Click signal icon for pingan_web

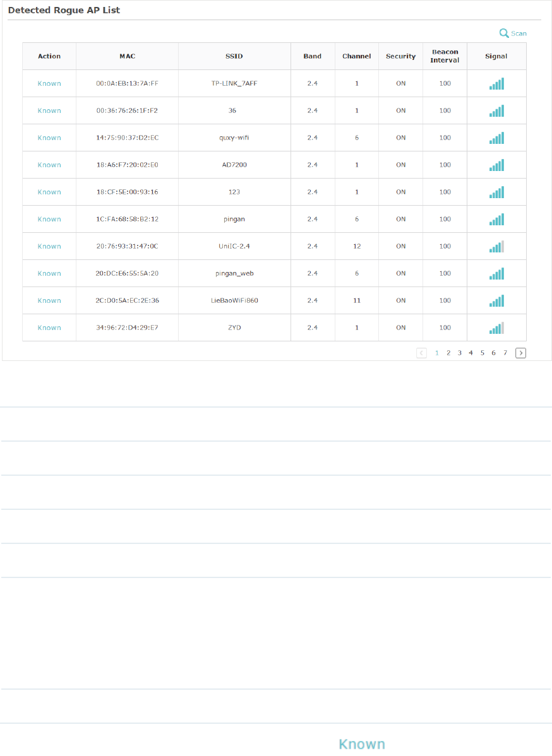pyautogui.click(x=496, y=273)
